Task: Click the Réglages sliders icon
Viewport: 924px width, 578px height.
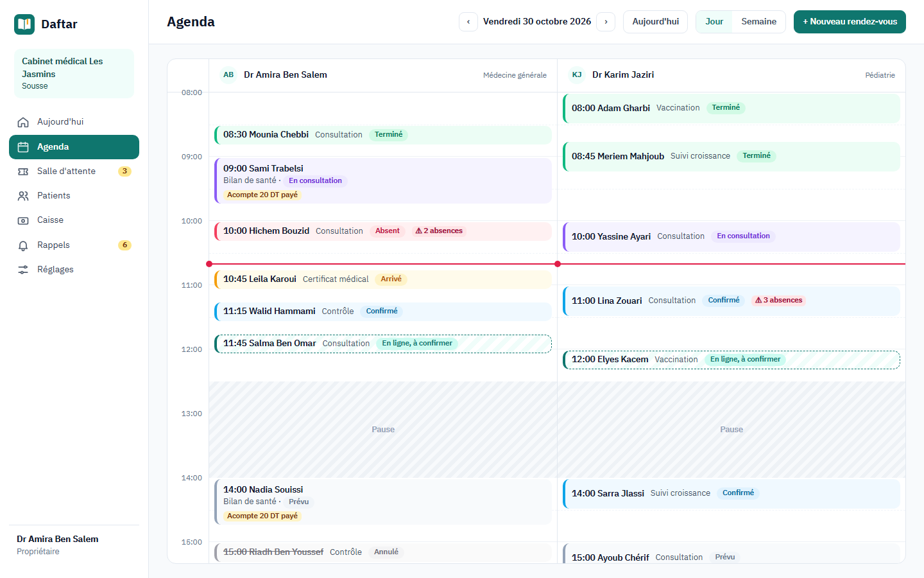Action: click(23, 270)
